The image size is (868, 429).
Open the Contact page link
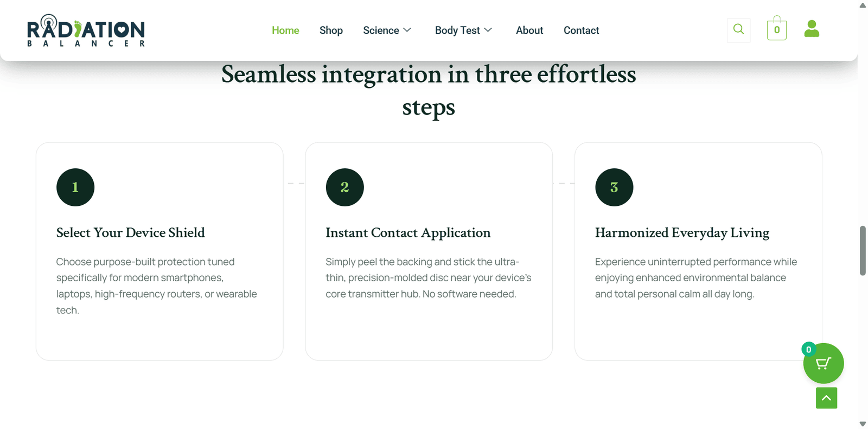pos(581,30)
